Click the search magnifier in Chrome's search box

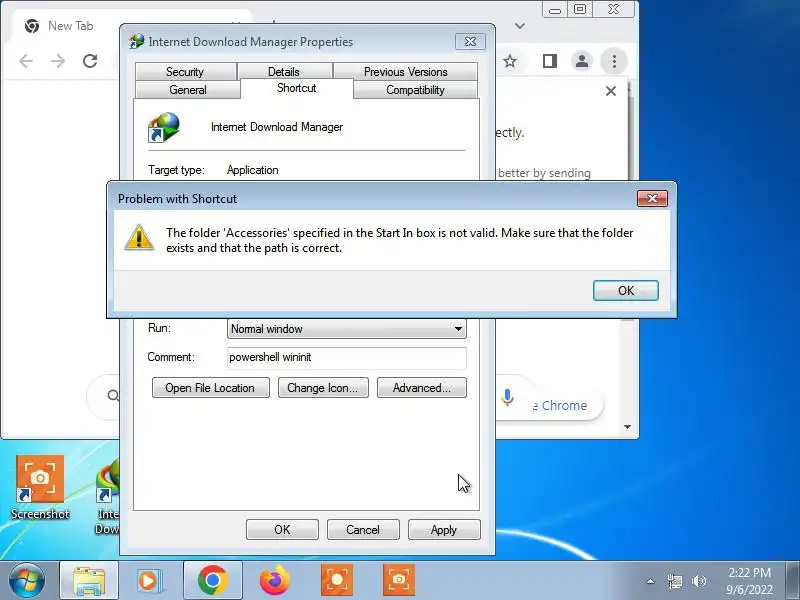[x=113, y=395]
